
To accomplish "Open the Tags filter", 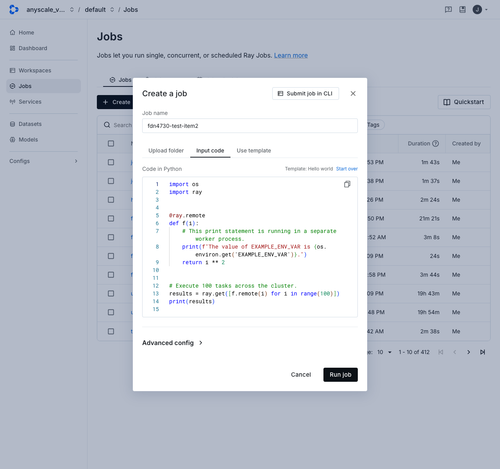I will click(375, 125).
